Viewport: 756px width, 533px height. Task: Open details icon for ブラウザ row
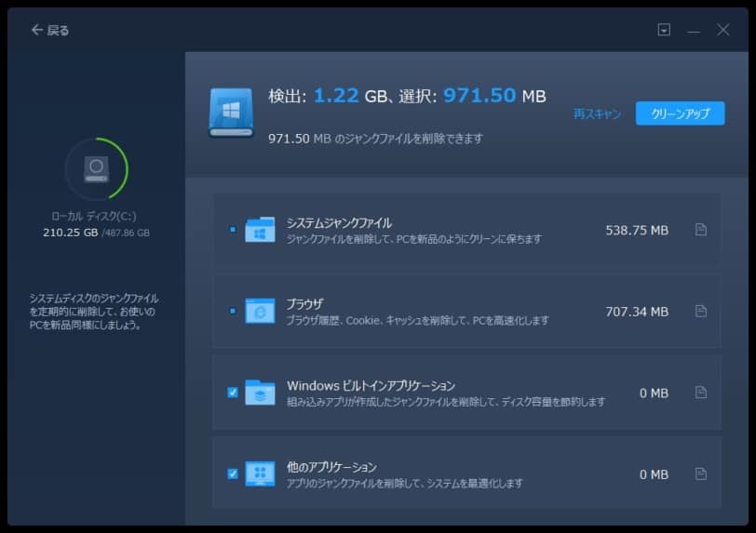click(700, 312)
